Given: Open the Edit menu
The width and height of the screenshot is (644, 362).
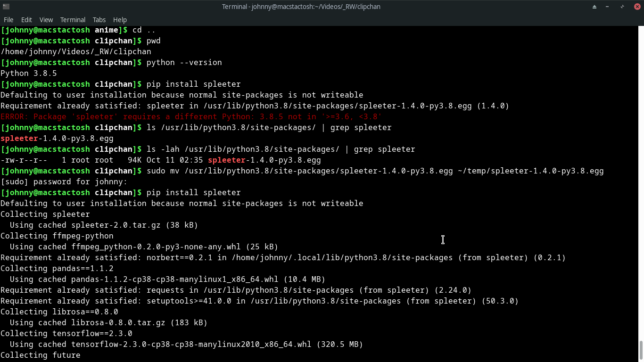Looking at the screenshot, I should pyautogui.click(x=26, y=20).
